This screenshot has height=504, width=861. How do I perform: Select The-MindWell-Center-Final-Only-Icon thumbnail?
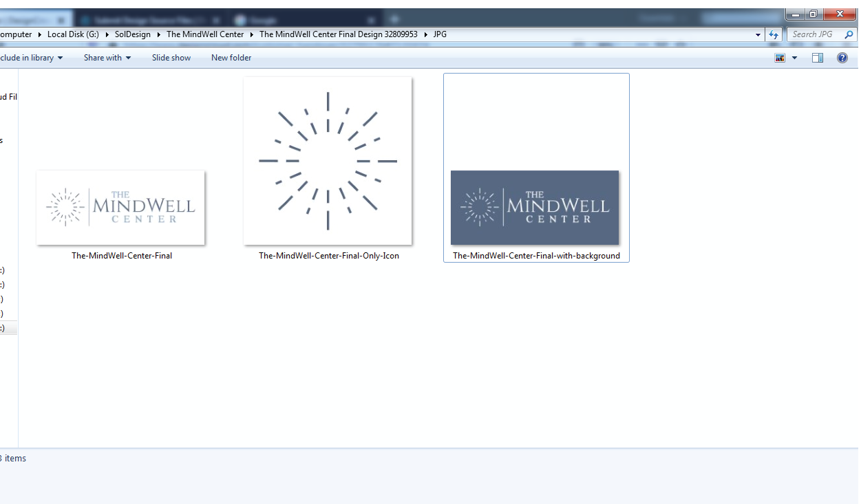point(328,161)
